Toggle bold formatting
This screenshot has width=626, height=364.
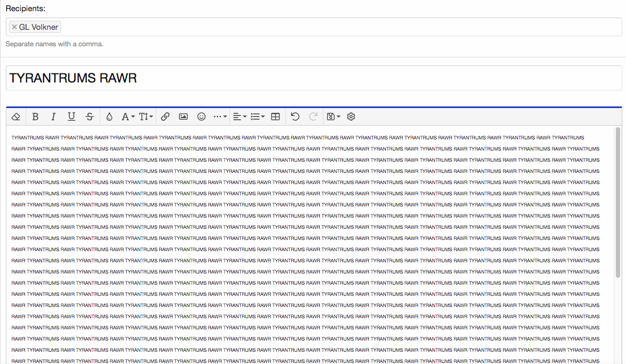tap(35, 117)
